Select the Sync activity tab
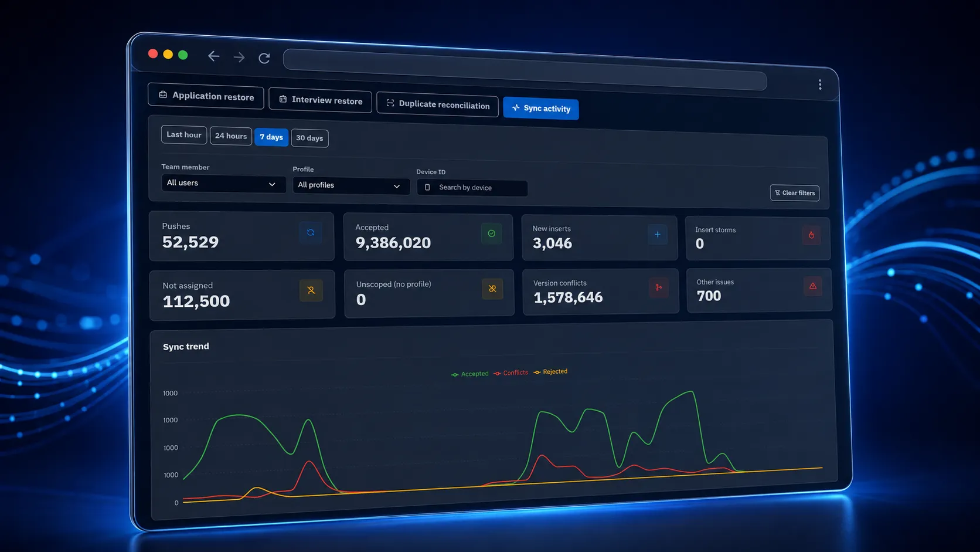980x552 pixels. coord(541,109)
